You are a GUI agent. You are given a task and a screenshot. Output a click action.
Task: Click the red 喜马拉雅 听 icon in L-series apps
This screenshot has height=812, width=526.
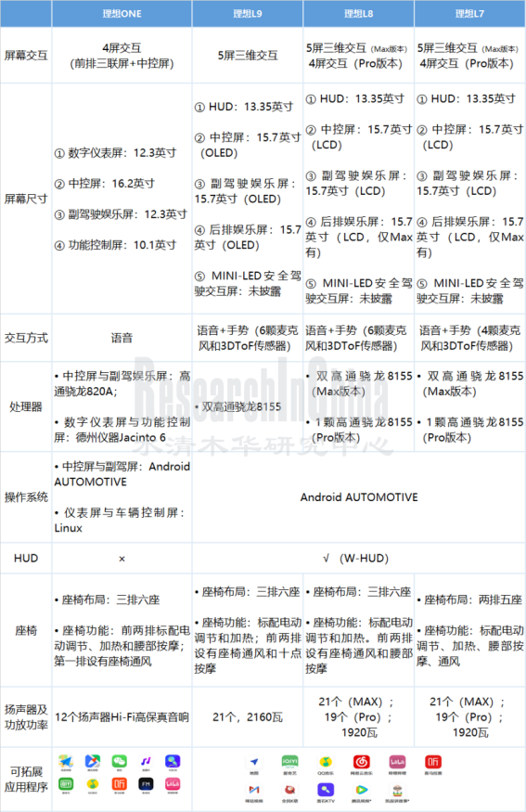[433, 762]
